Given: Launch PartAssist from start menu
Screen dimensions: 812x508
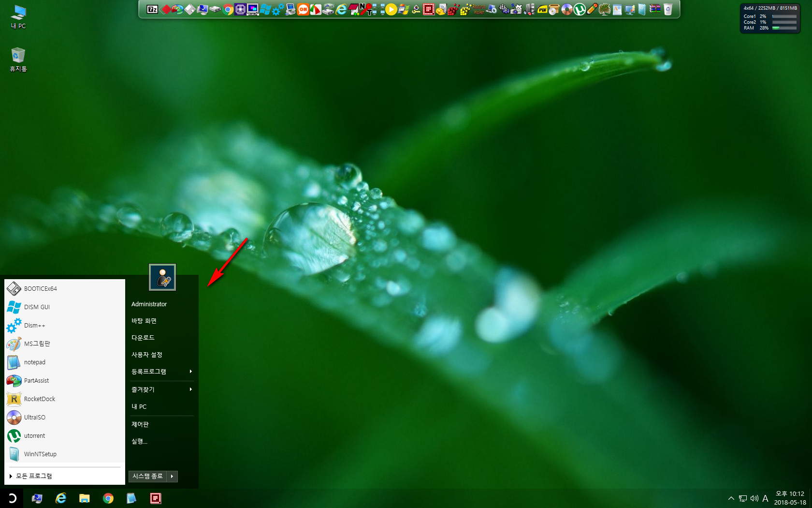Looking at the screenshot, I should [x=64, y=381].
